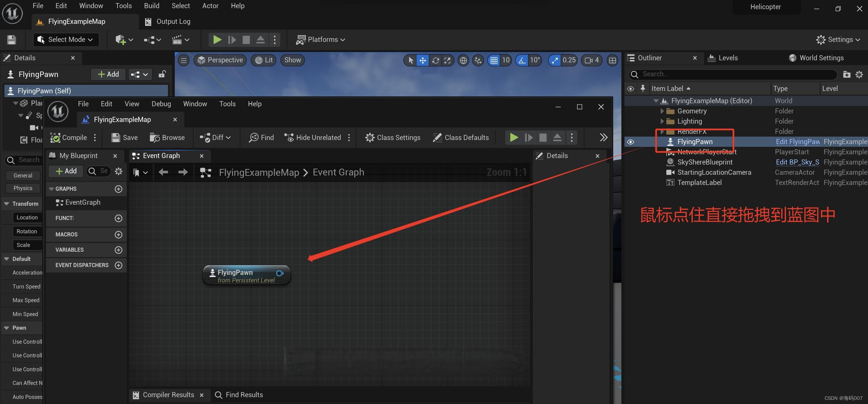Image resolution: width=868 pixels, height=404 pixels.
Task: Navigate forward in Event Graph
Action: 183,172
